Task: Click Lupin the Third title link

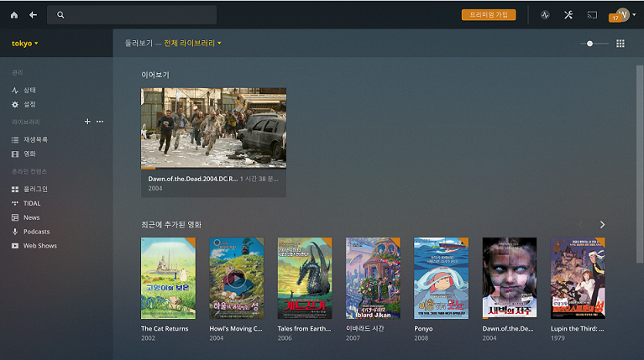Action: 577,329
